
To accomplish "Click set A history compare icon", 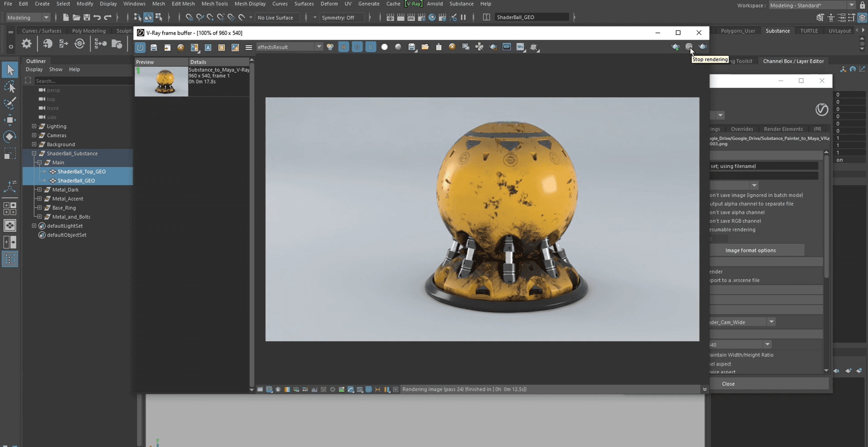I will point(208,47).
